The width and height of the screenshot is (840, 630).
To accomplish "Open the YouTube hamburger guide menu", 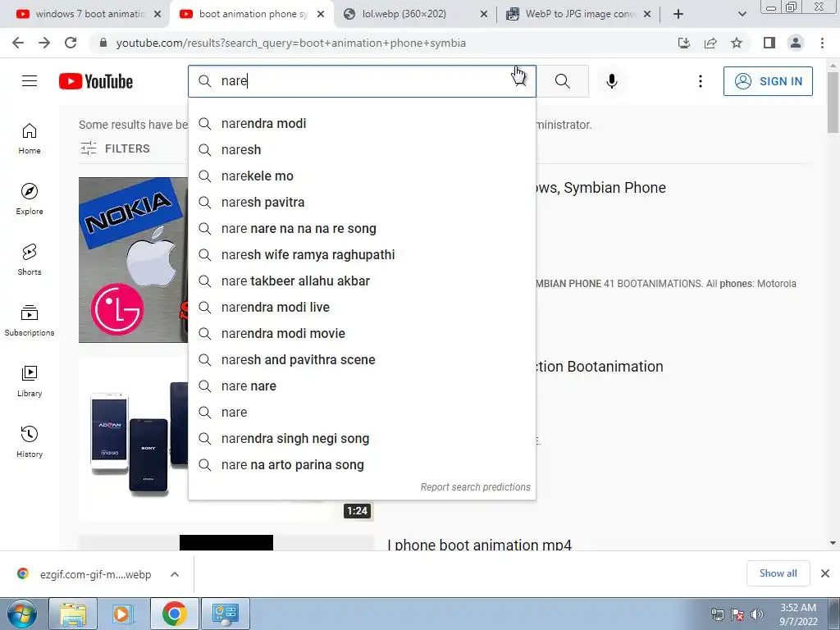I will (30, 81).
